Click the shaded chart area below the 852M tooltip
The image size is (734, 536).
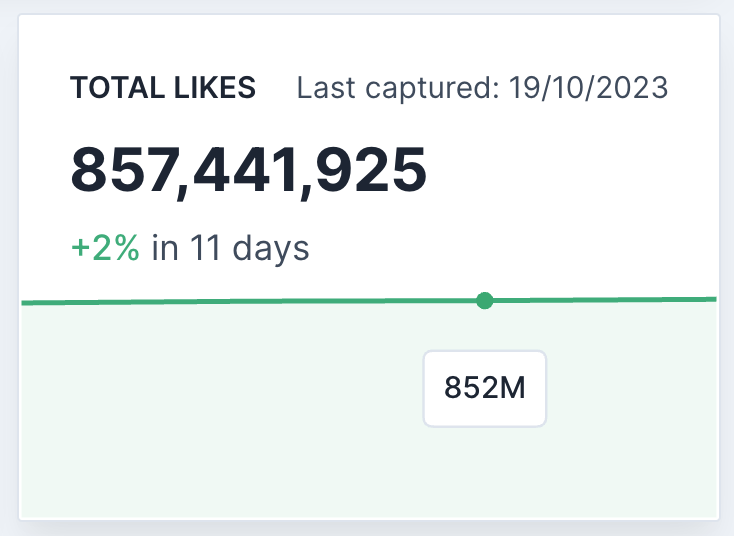[x=485, y=475]
